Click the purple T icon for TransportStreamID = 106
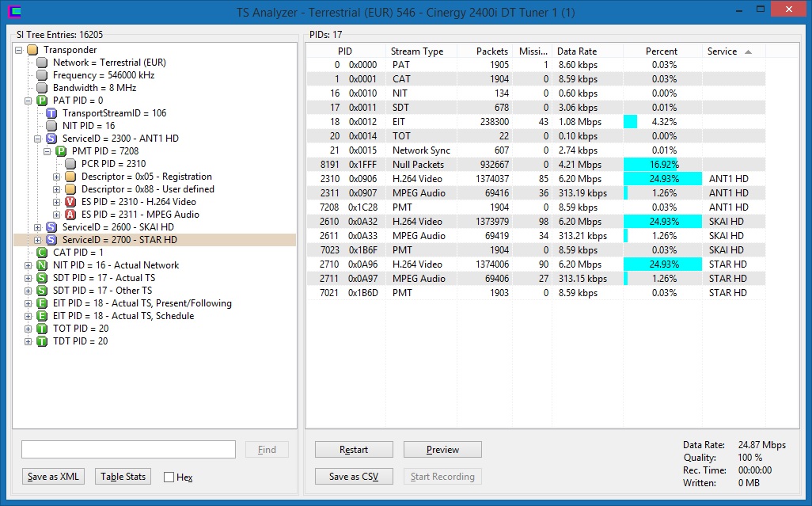 click(x=51, y=113)
